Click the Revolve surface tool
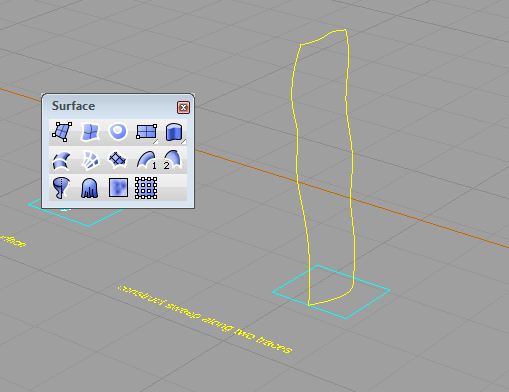This screenshot has height=392, width=509. [62, 188]
